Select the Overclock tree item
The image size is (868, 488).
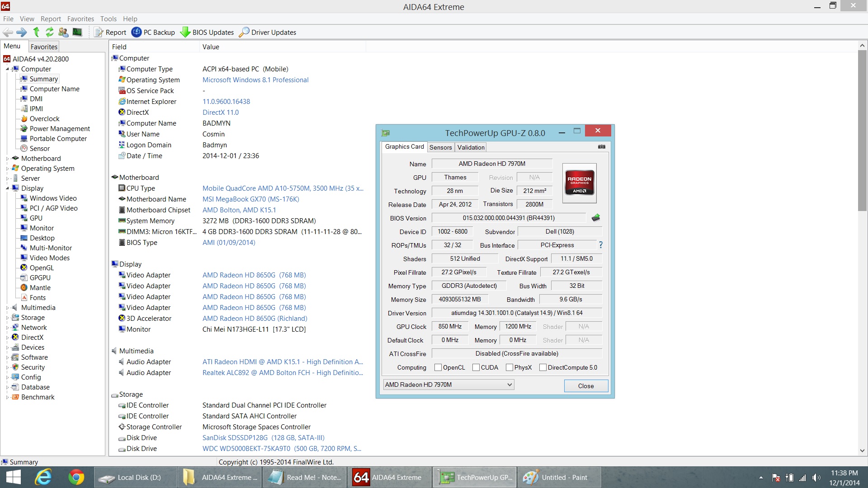(x=44, y=119)
